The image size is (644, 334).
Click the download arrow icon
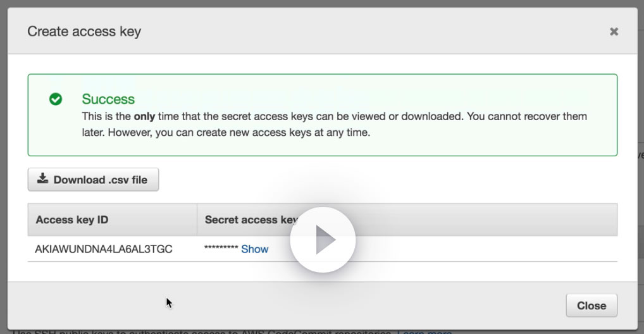coord(42,179)
